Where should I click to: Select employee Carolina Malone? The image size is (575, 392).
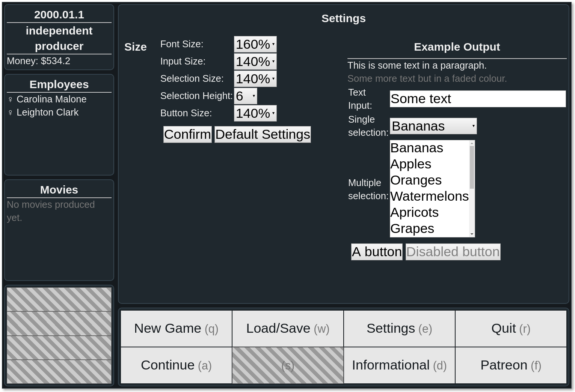[51, 99]
